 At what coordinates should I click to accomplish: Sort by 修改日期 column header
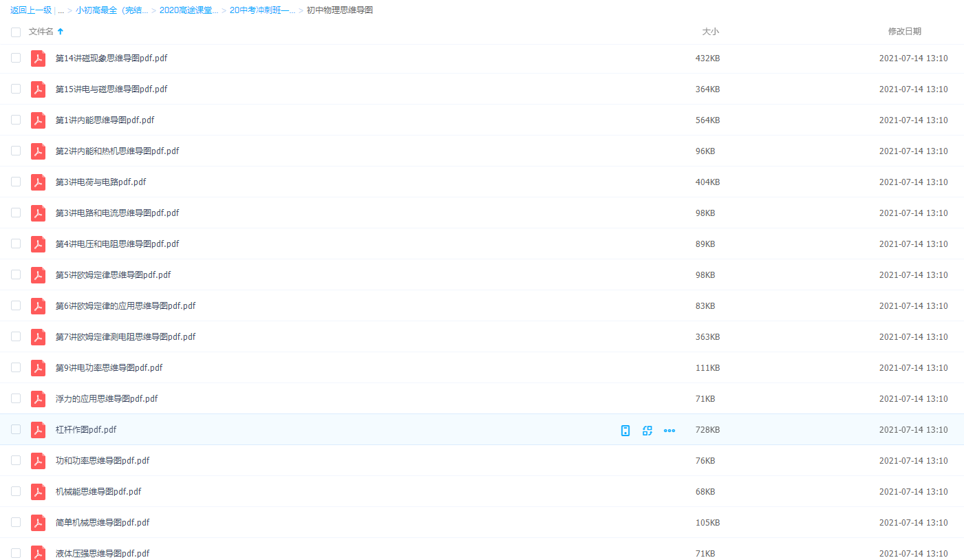(904, 32)
